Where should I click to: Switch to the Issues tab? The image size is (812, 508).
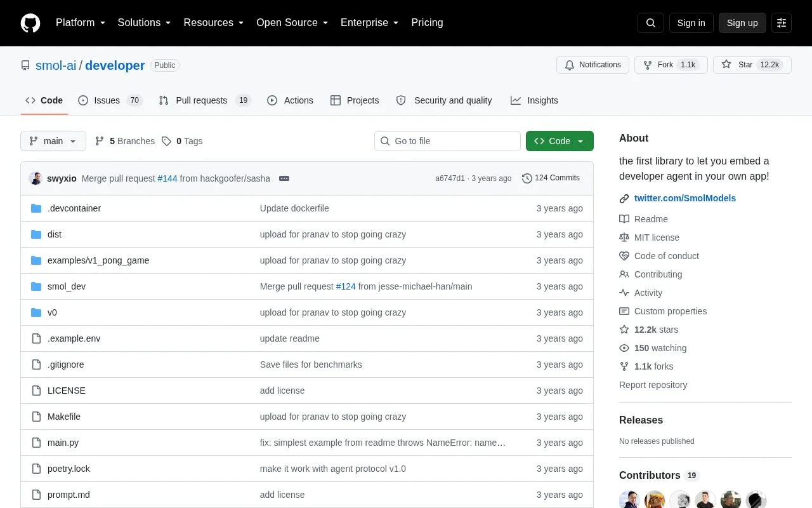pos(110,100)
